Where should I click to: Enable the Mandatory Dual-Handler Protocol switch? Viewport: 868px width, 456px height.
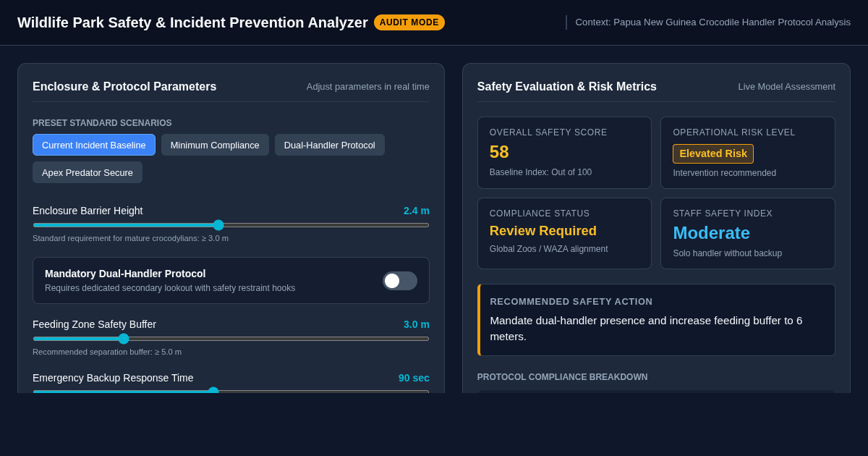click(x=400, y=281)
